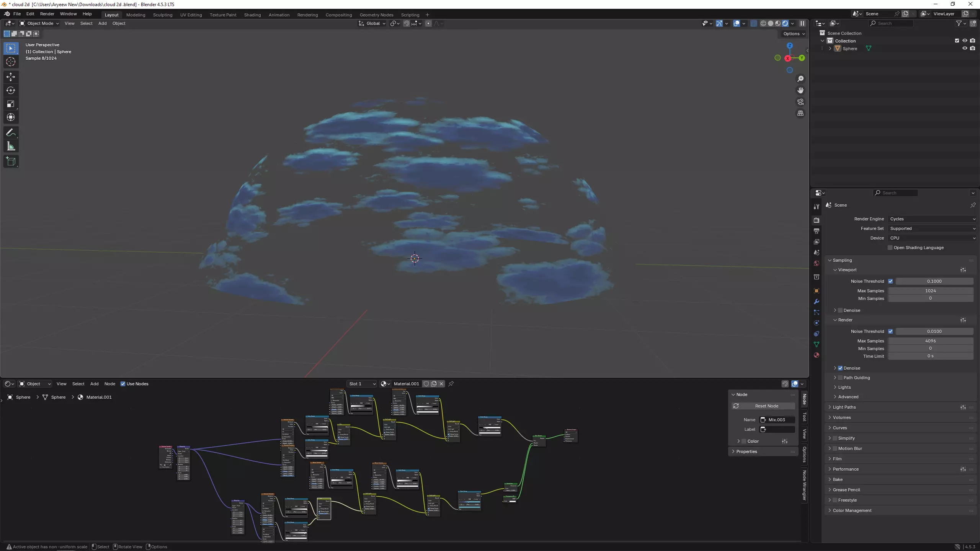This screenshot has width=980, height=551.
Task: Toggle Viewport Noise Threshold checkbox
Action: pyautogui.click(x=890, y=281)
